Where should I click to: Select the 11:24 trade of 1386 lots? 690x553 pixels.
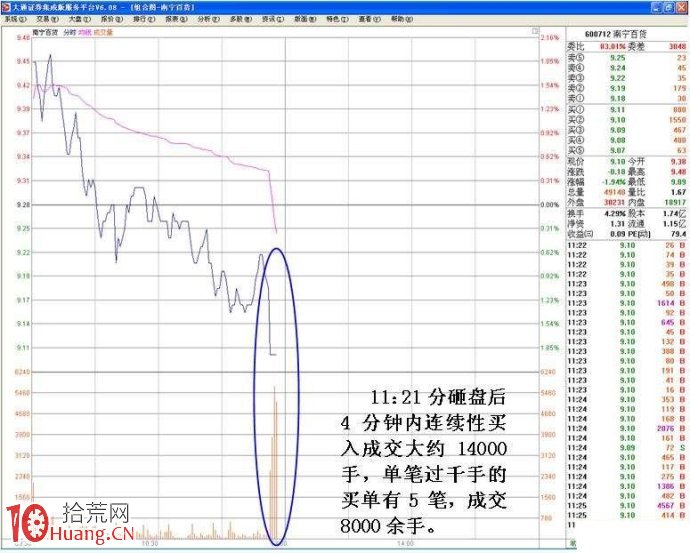627,486
